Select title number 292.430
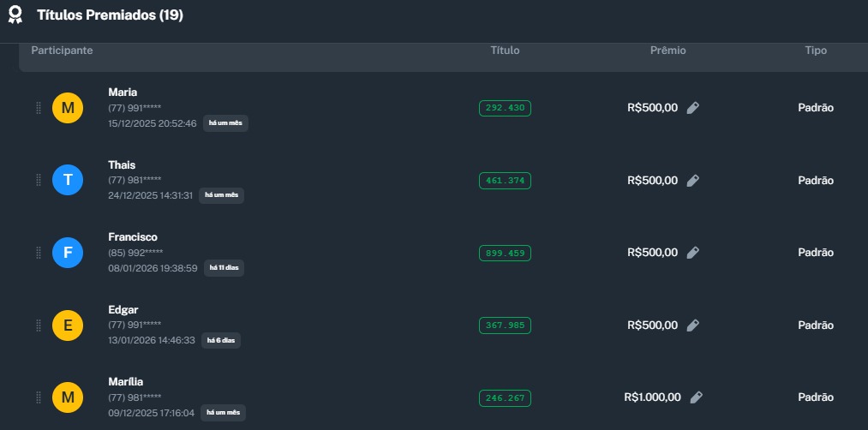The width and height of the screenshot is (868, 430). 505,108
